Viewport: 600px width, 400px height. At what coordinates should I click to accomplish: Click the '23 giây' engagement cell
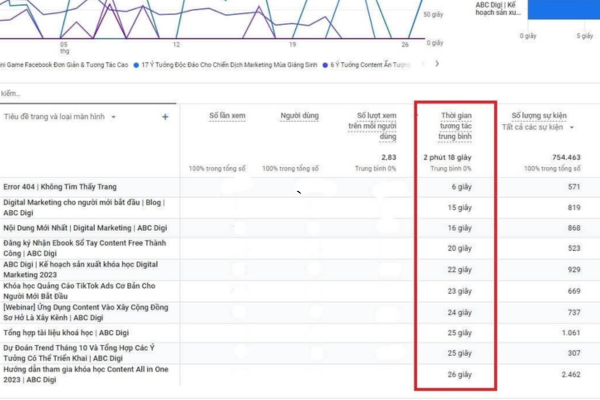[x=460, y=291]
